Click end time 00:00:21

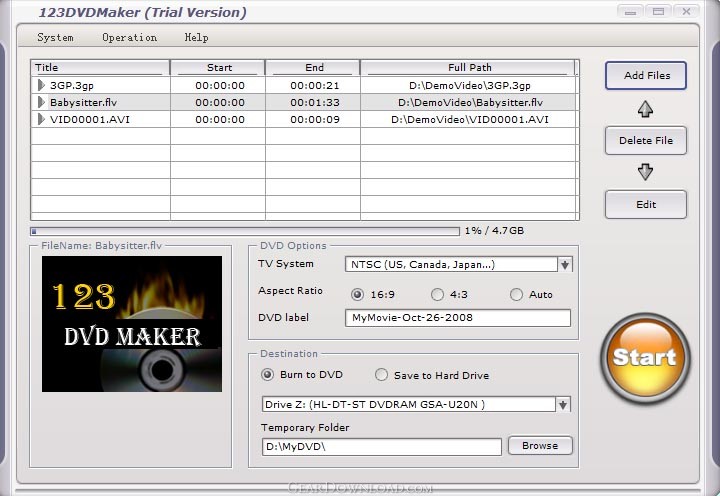[x=315, y=85]
